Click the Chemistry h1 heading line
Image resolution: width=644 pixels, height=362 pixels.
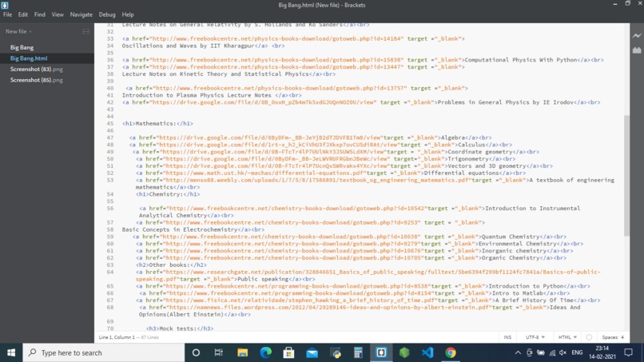tap(168, 194)
